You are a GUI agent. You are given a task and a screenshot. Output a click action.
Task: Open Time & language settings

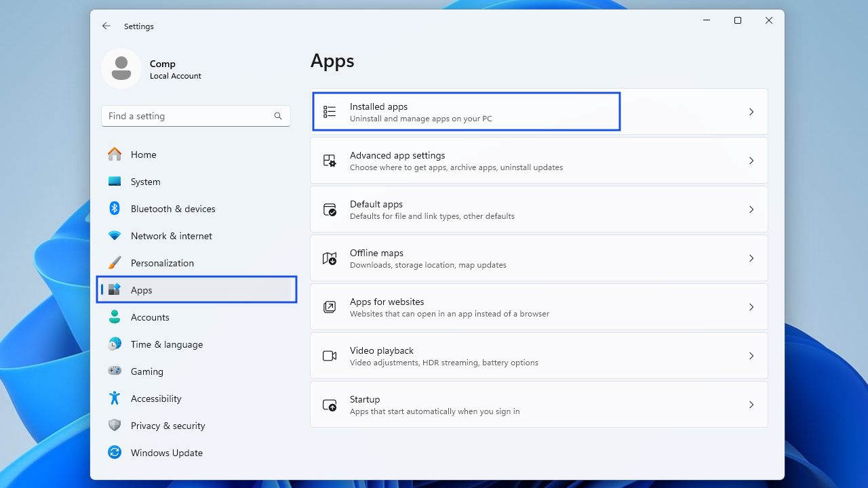point(196,344)
